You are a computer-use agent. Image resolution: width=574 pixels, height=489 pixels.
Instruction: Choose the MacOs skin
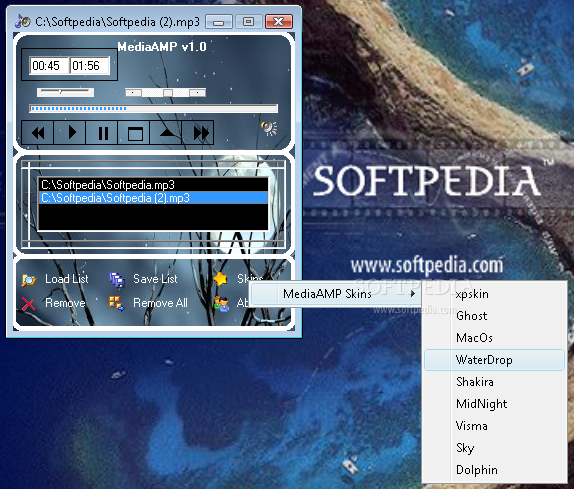[x=494, y=338]
